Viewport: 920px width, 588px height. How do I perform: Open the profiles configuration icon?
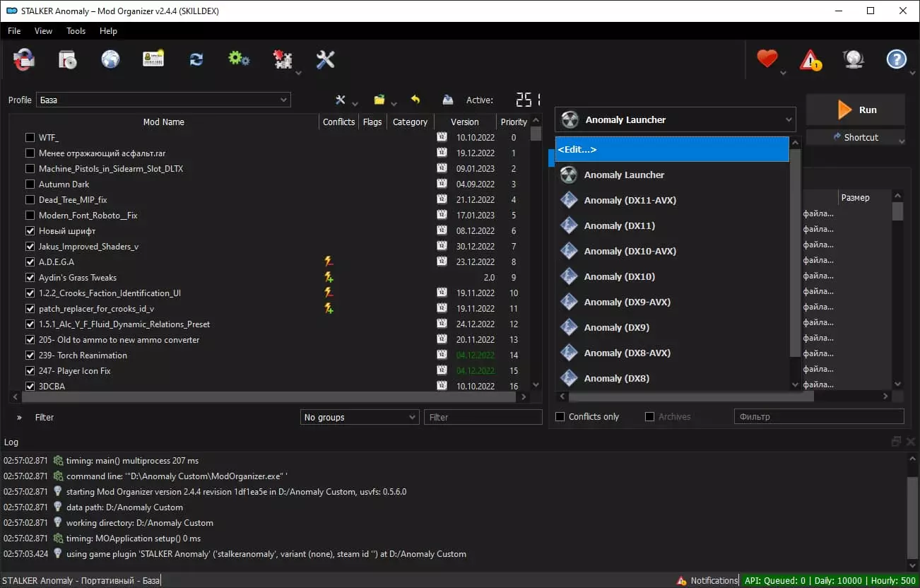153,60
